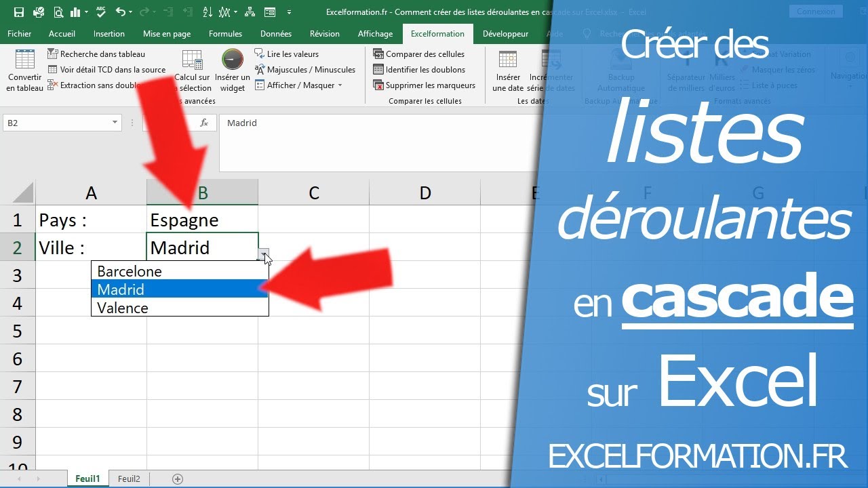Choose Madrid in the dropdown list
Screen dimensions: 868x488
click(180, 289)
